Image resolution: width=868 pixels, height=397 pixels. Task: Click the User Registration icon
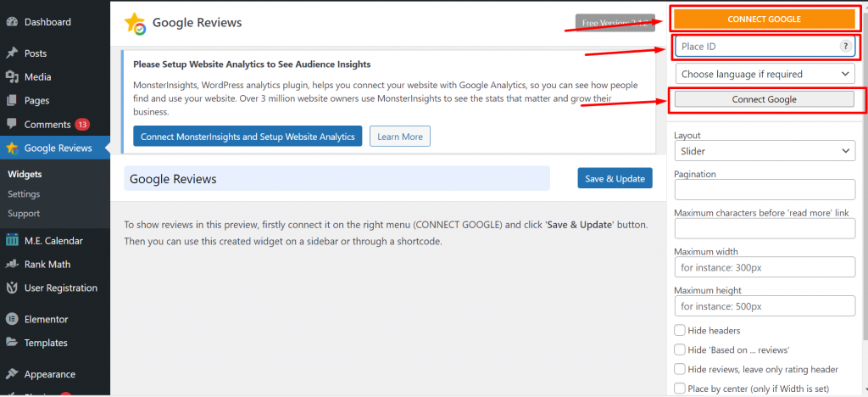12,288
